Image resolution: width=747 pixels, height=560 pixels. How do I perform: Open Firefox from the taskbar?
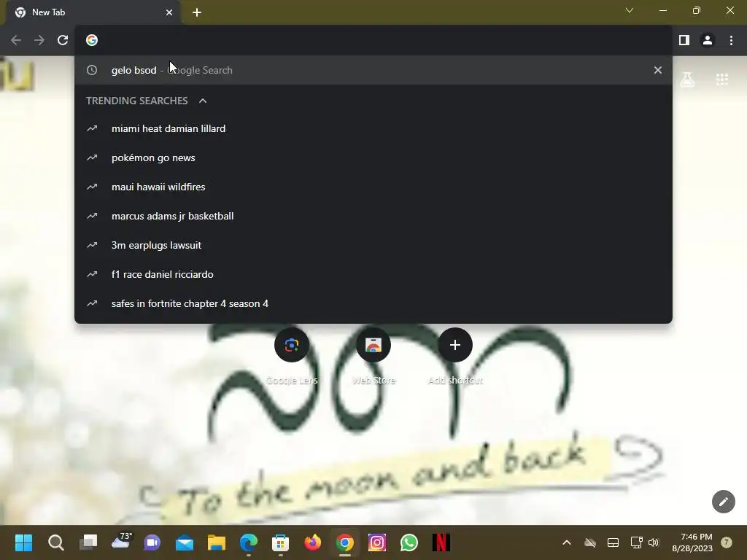click(312, 542)
